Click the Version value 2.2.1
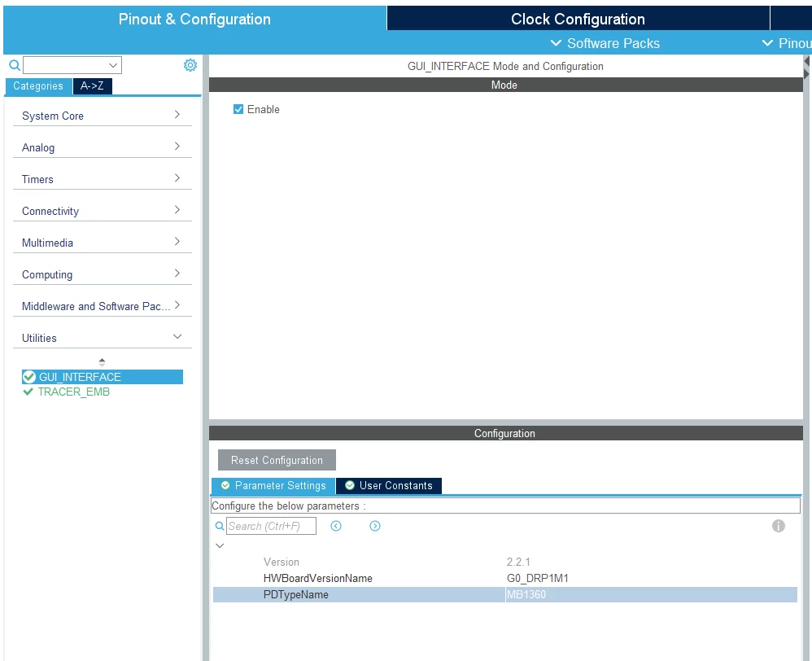Image resolution: width=812 pixels, height=661 pixels. tap(518, 562)
